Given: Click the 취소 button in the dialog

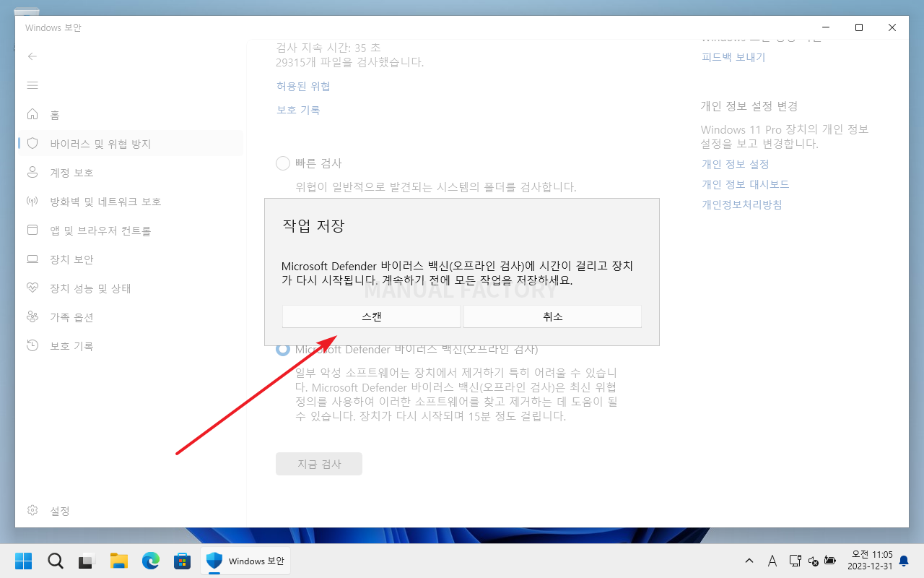Looking at the screenshot, I should (552, 316).
